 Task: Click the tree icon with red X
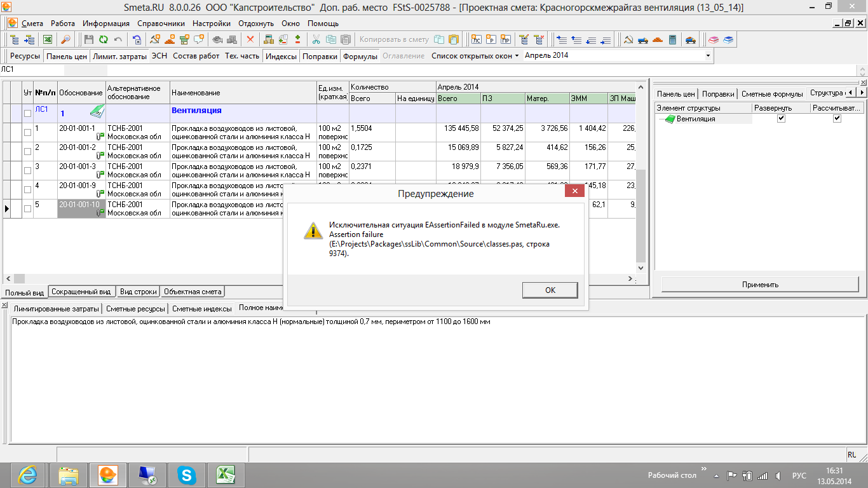(x=539, y=39)
